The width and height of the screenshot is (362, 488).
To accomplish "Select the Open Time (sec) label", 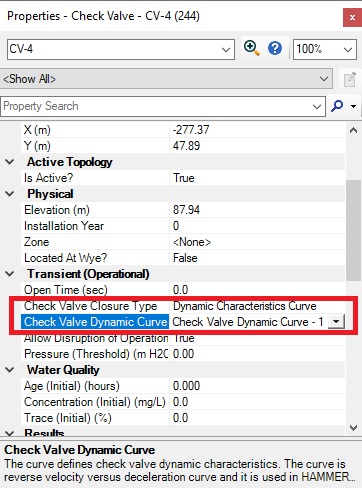I will click(x=66, y=290).
